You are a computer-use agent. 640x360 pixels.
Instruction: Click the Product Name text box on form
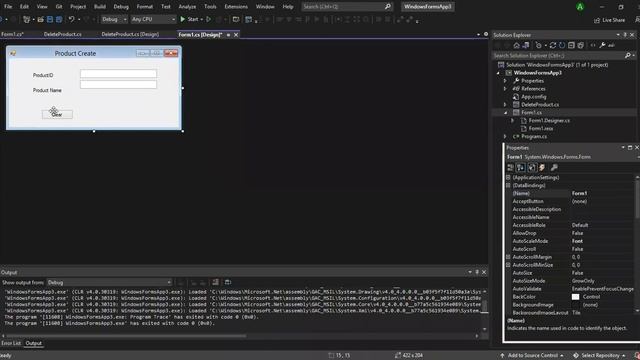118,84
